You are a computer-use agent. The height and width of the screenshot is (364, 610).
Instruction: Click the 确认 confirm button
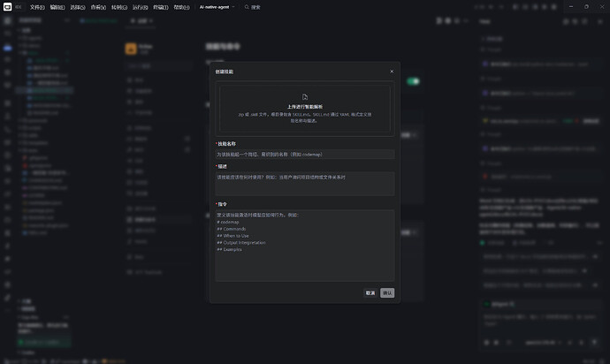(x=387, y=292)
